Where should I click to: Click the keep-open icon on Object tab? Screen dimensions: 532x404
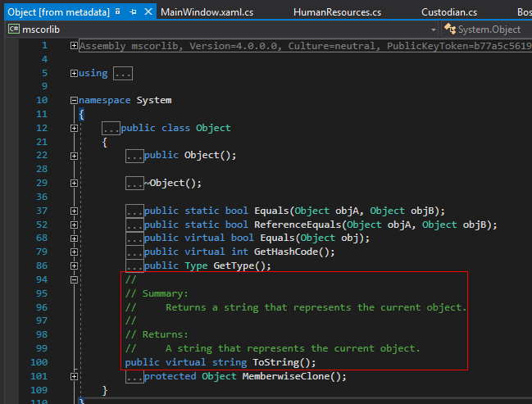(117, 12)
